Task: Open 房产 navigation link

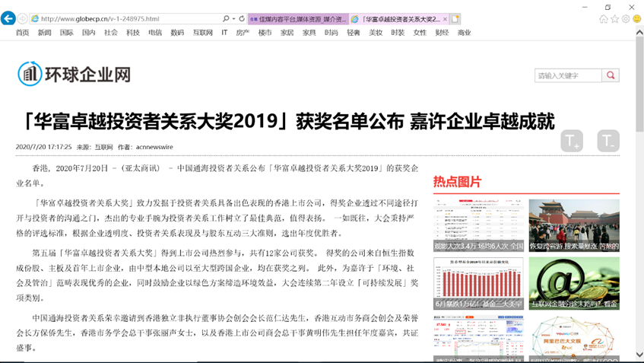Action: point(243,33)
